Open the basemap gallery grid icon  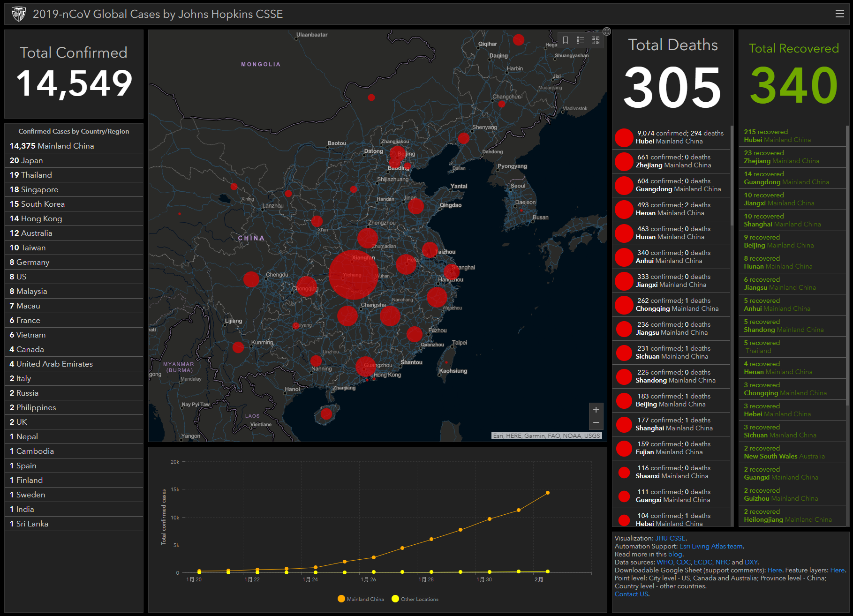tap(596, 40)
